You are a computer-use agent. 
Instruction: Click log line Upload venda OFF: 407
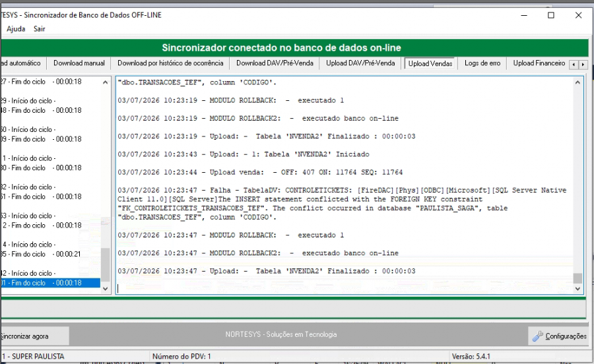click(x=260, y=172)
